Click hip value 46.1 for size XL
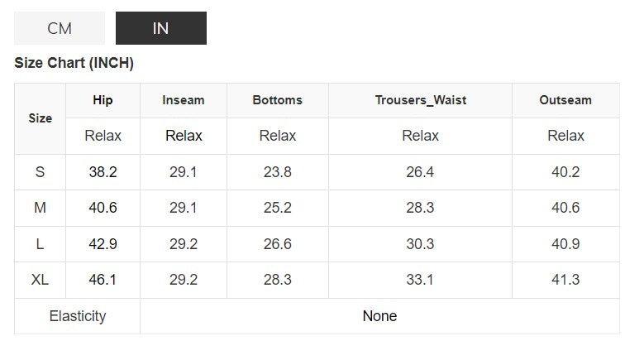Viewport: 644px width, 360px height. [x=103, y=280]
